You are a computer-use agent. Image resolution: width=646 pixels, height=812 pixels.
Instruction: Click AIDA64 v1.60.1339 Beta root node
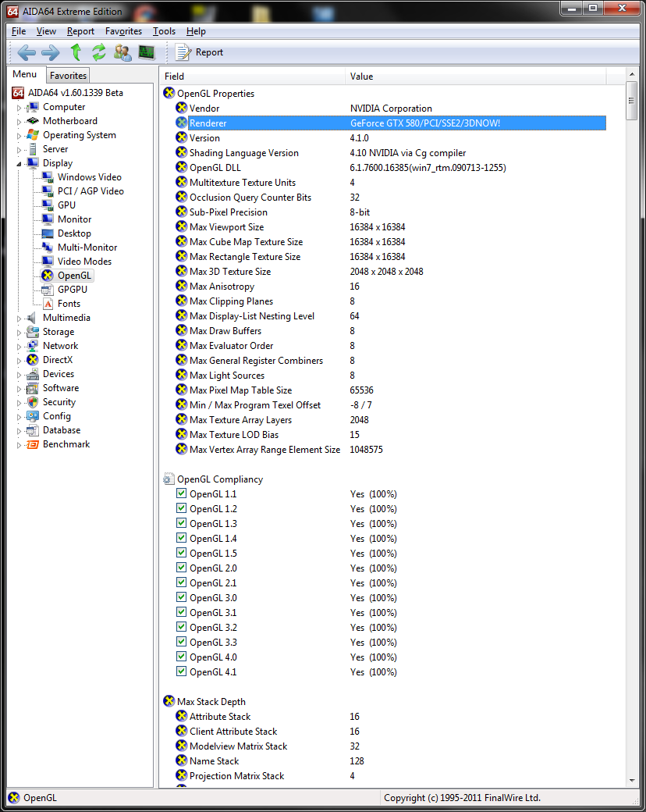[75, 93]
